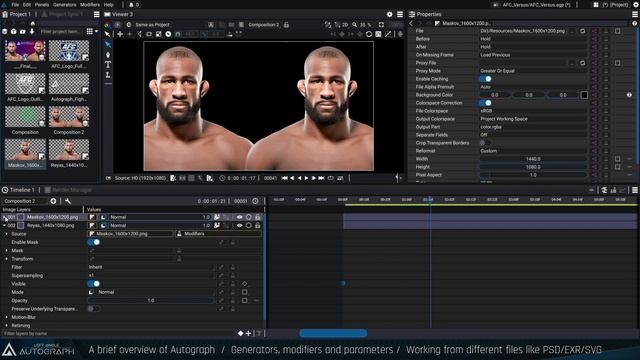This screenshot has width=640, height=360.
Task: Click the solo circle on Maskov layer
Action: tap(249, 217)
